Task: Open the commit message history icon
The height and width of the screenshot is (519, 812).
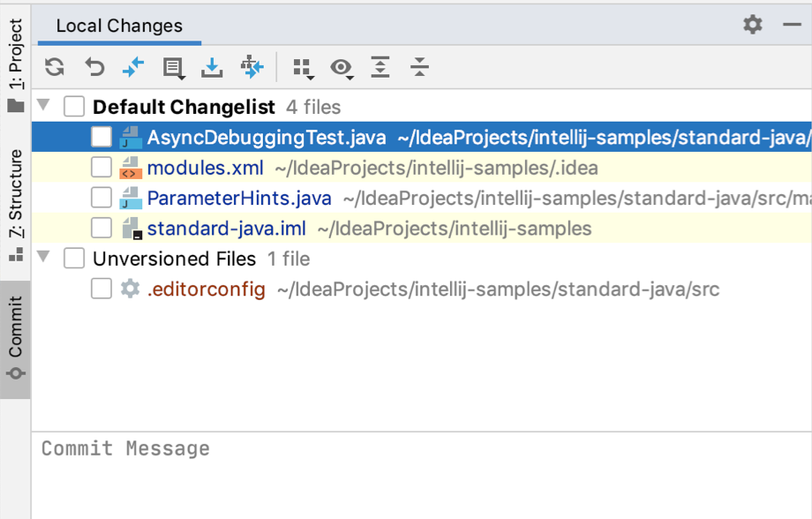Action: tap(173, 67)
